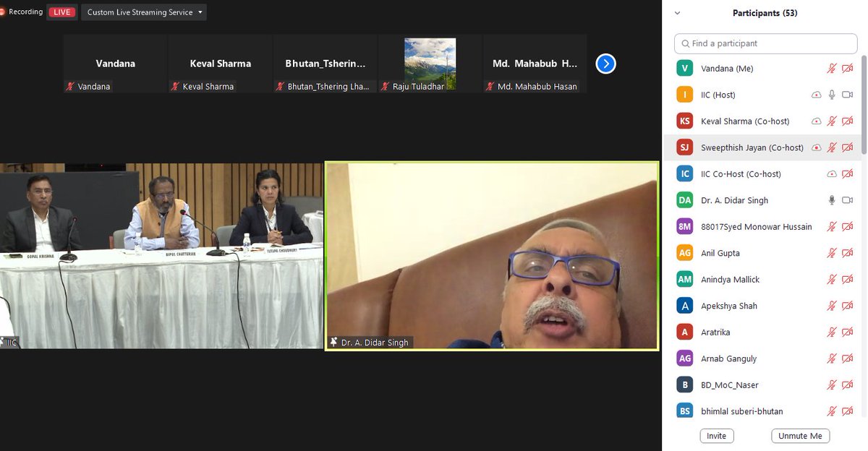The width and height of the screenshot is (868, 451).
Task: Select Arnab Ganguly in participant list
Action: (763, 358)
